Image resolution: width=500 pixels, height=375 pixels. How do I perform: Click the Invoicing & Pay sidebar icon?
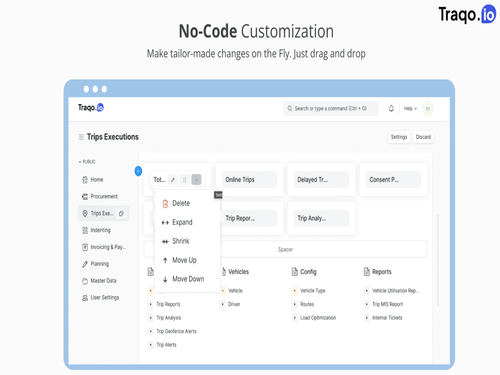click(x=85, y=247)
